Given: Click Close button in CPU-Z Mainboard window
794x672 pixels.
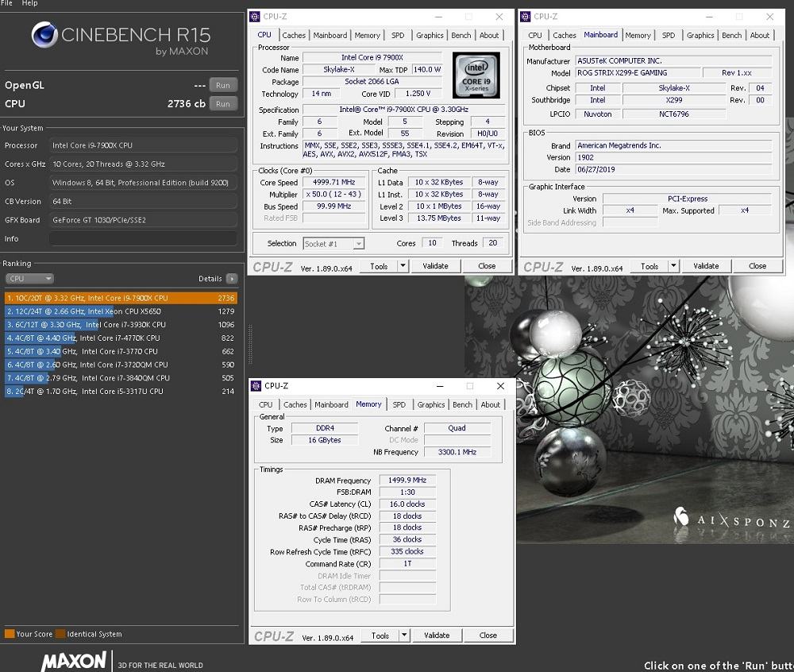Looking at the screenshot, I should click(x=757, y=266).
